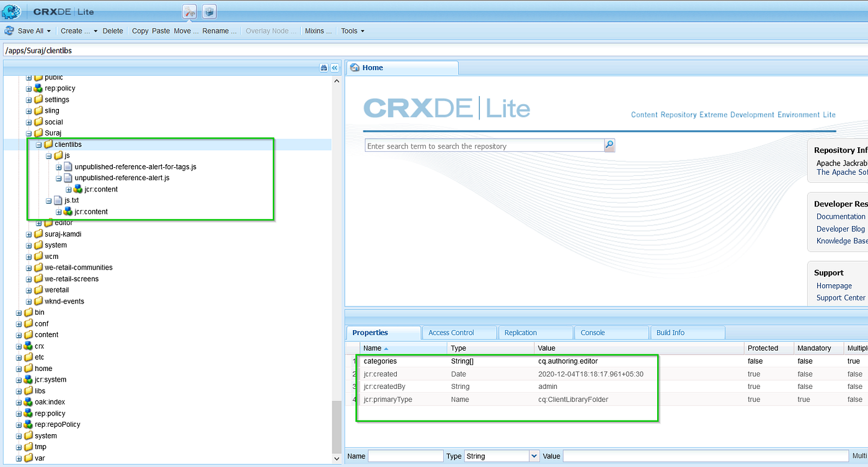This screenshot has width=868, height=467.
Task: Click the folder icon of the sling node
Action: pyautogui.click(x=38, y=111)
